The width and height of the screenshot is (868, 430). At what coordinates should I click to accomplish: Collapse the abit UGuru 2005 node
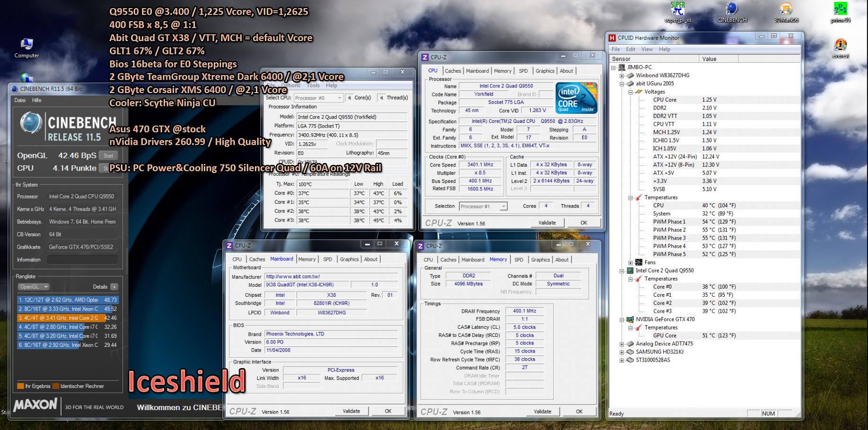pos(622,84)
